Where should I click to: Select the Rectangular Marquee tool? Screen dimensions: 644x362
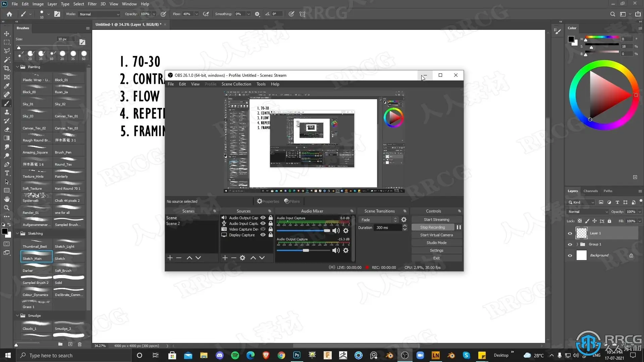7,42
